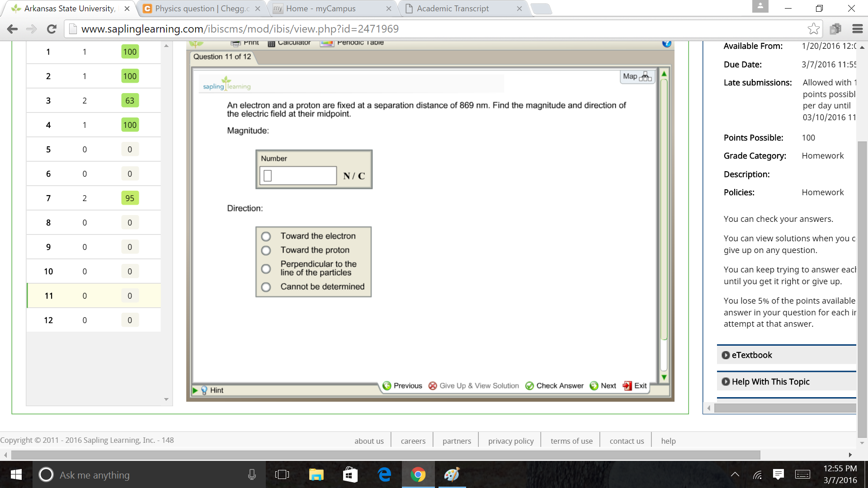Select the "Toward the electron" option
Screen dimensions: 868x488
266,237
